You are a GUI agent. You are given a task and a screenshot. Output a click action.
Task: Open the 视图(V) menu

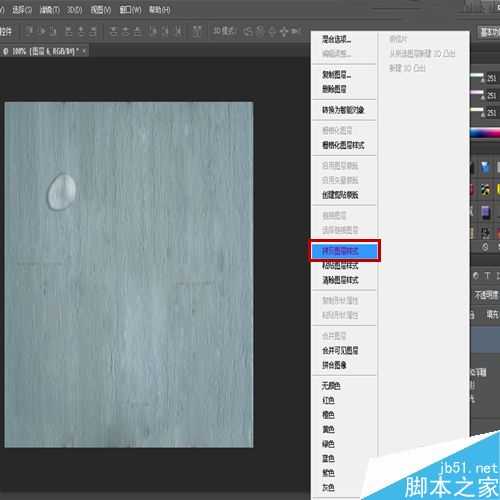tap(101, 10)
